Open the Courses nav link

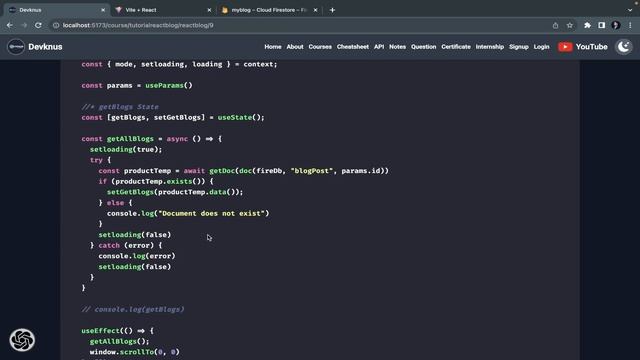tap(320, 47)
